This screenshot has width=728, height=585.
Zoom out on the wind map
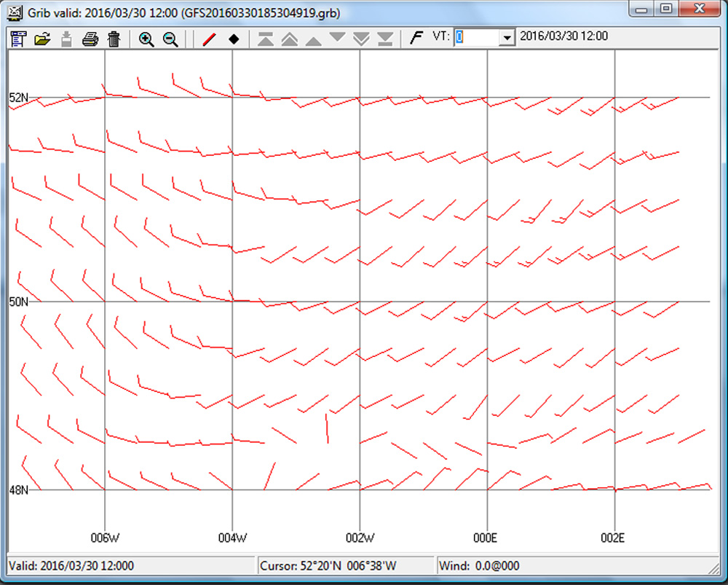click(170, 39)
